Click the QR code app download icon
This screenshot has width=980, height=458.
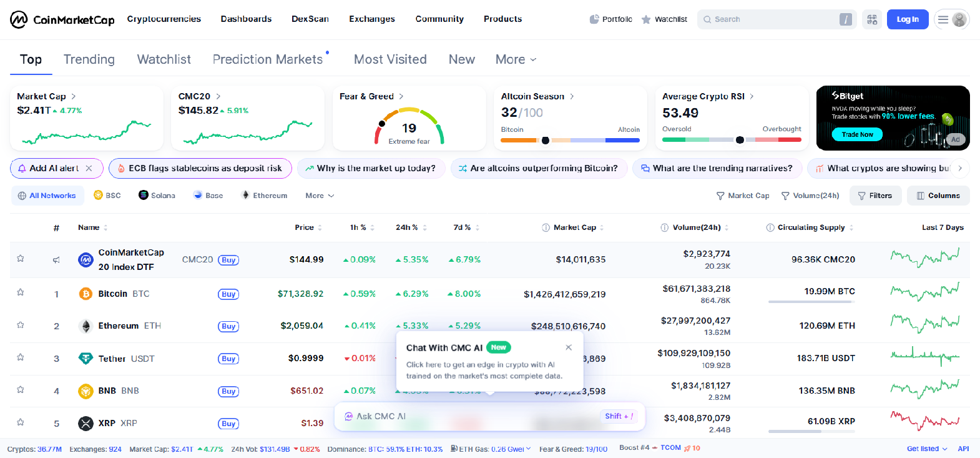coord(872,19)
